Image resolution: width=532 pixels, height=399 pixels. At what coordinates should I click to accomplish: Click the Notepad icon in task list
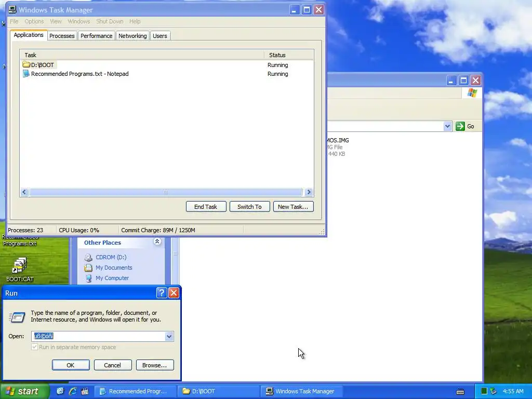coord(26,74)
